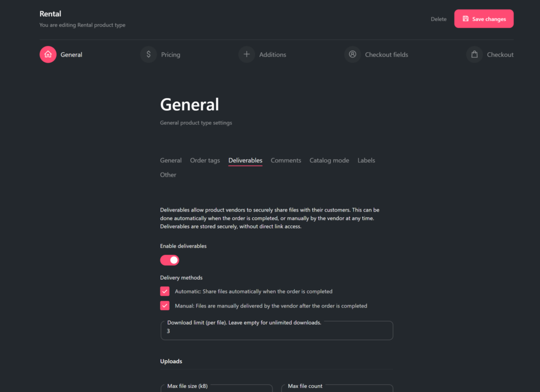Select the Deliverables tab
Image resolution: width=540 pixels, height=392 pixels.
(x=245, y=160)
